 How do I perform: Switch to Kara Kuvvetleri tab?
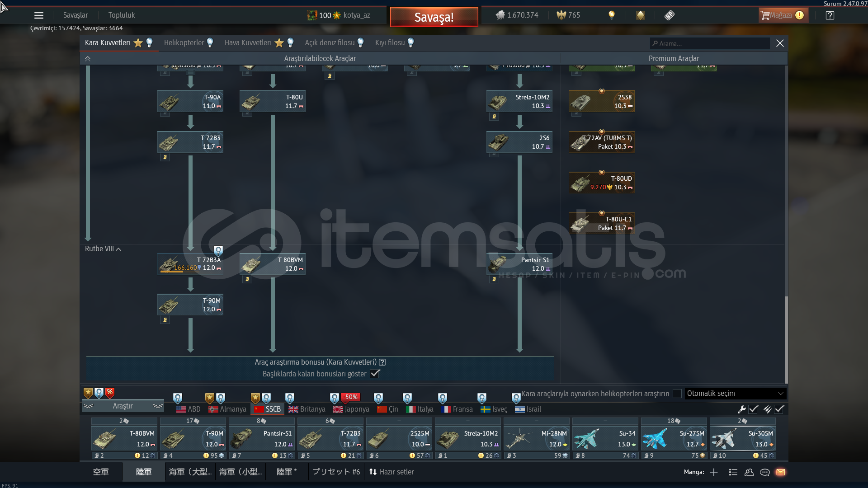119,42
